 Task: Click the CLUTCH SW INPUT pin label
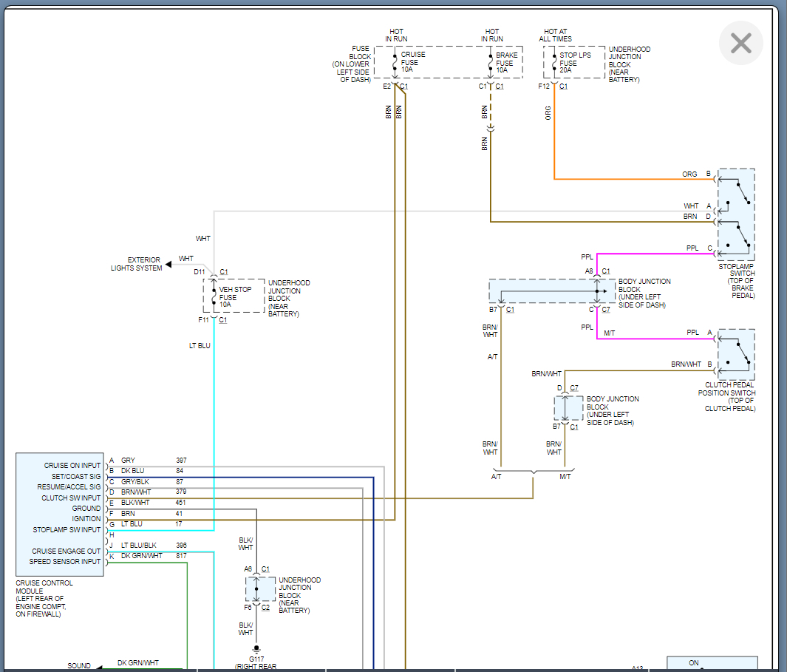pyautogui.click(x=71, y=498)
